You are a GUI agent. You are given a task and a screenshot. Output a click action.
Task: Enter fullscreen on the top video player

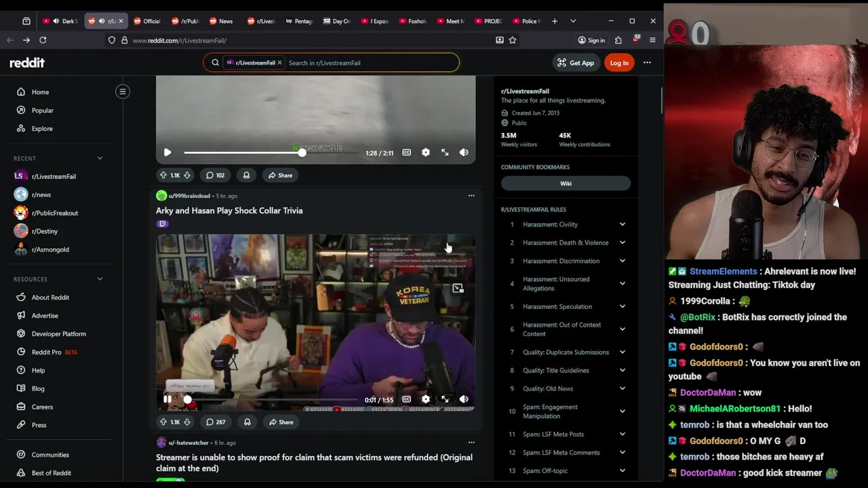445,152
